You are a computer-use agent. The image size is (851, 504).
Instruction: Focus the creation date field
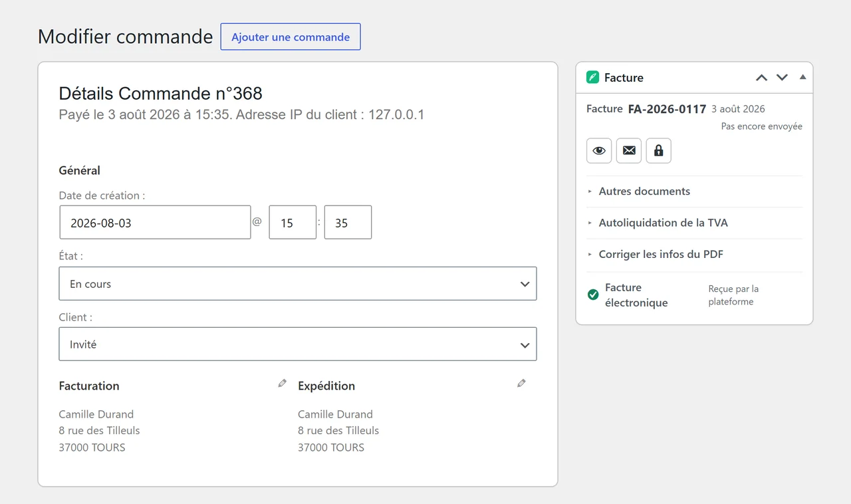(x=155, y=223)
